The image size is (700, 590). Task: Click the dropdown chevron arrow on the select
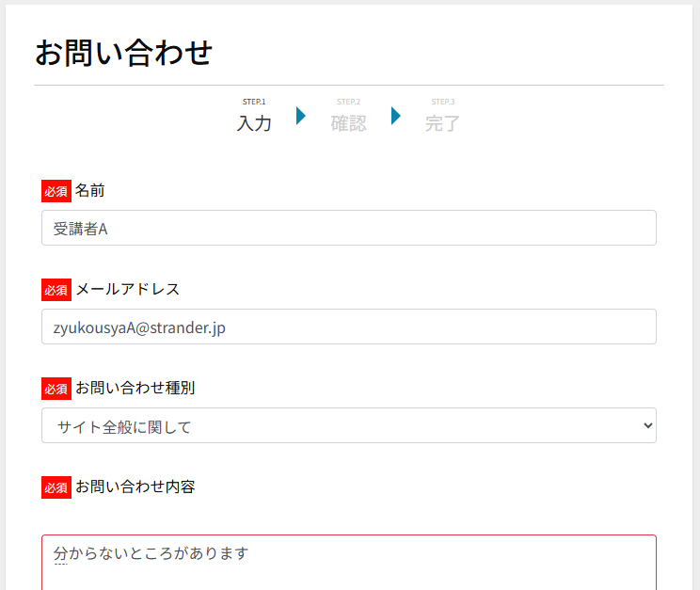(647, 426)
